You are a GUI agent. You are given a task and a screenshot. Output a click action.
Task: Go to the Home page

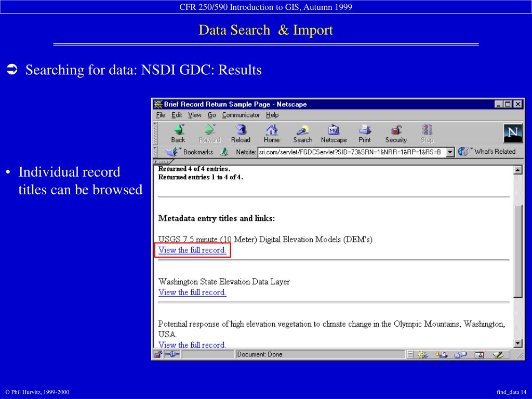(272, 134)
